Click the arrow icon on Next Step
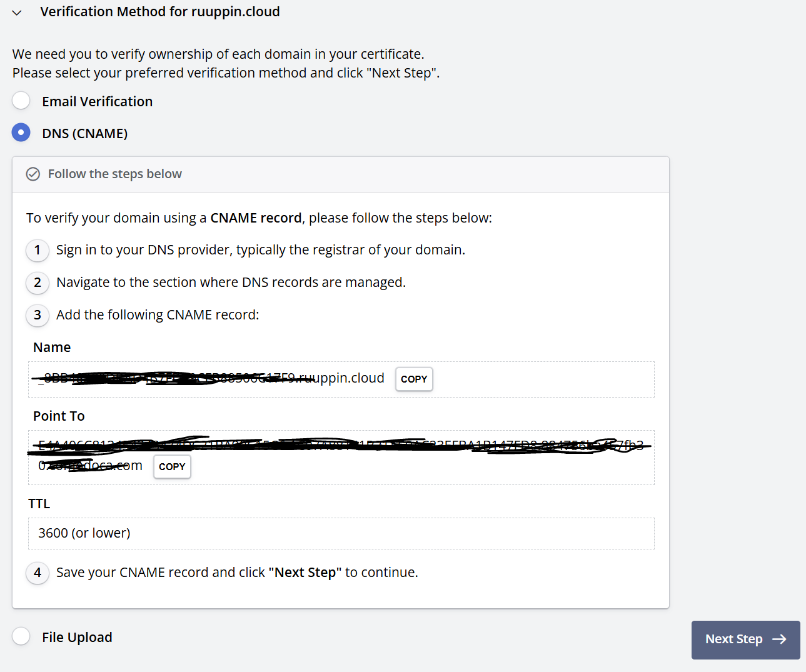 (x=779, y=639)
